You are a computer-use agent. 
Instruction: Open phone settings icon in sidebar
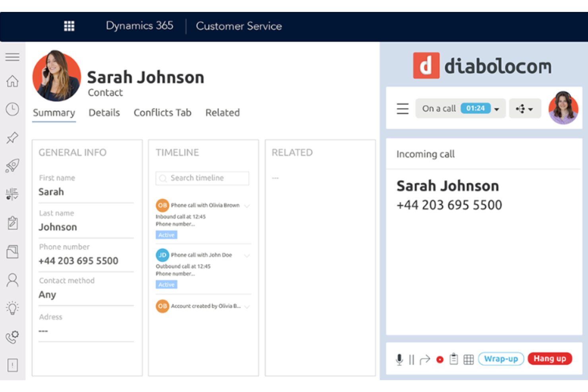pos(12,337)
